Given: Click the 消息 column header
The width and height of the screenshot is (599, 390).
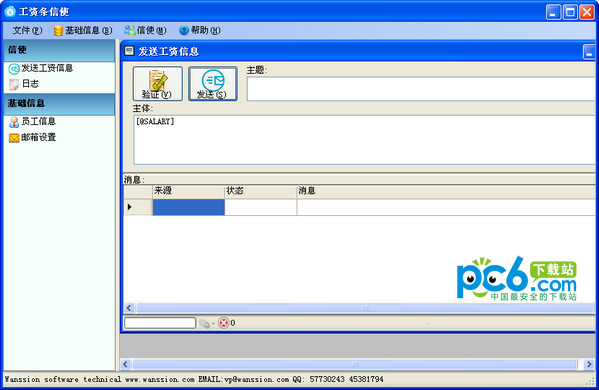Looking at the screenshot, I should pos(446,191).
